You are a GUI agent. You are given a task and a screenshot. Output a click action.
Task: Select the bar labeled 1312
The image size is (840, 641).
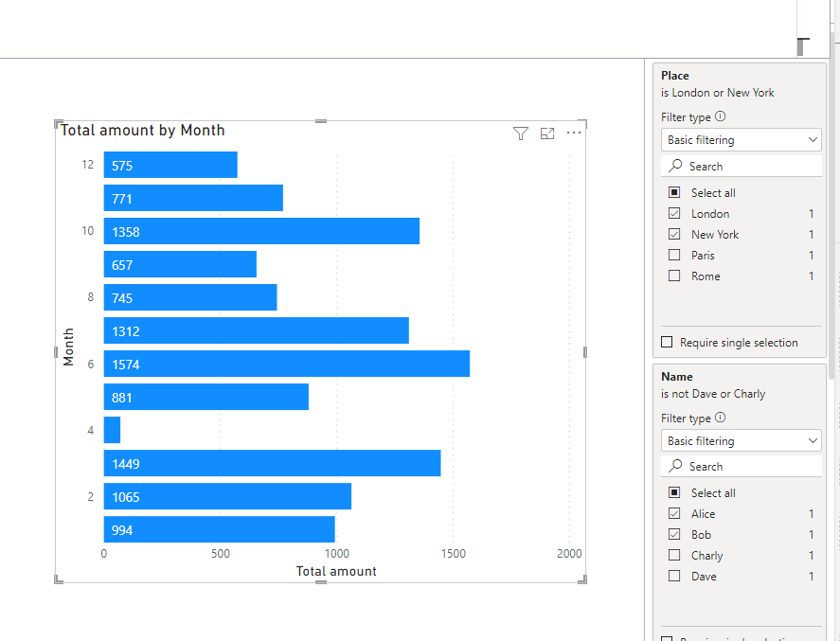coord(256,331)
